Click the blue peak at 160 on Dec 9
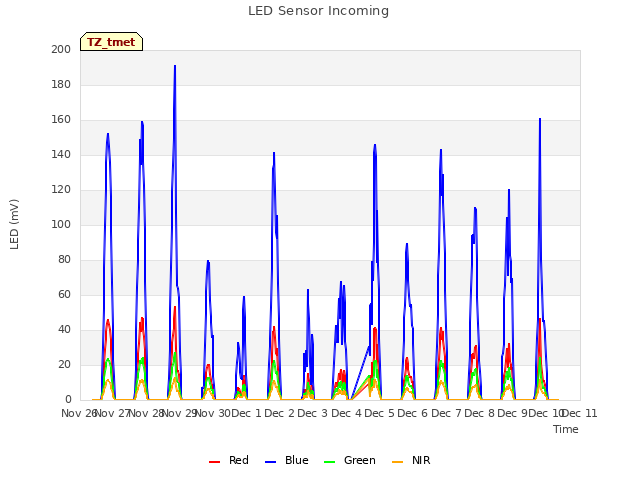 [540, 120]
